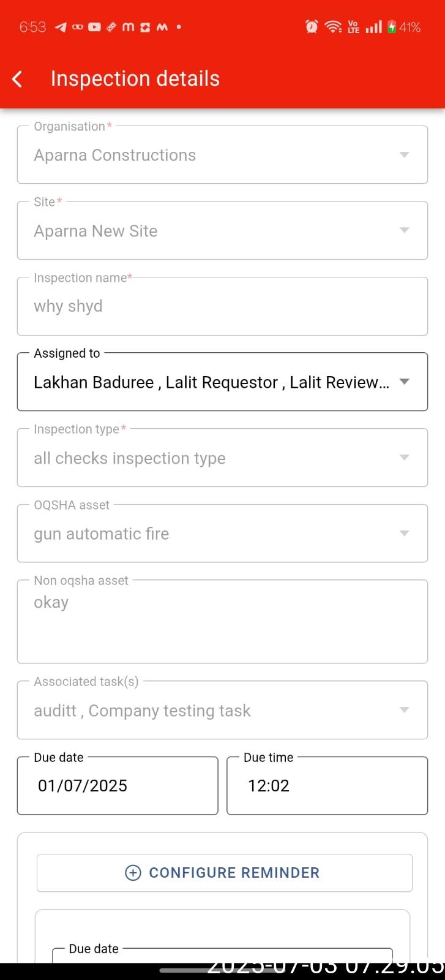Tap the Non oqsha asset text area
Viewport: 445px width, 980px height.
pos(222,622)
